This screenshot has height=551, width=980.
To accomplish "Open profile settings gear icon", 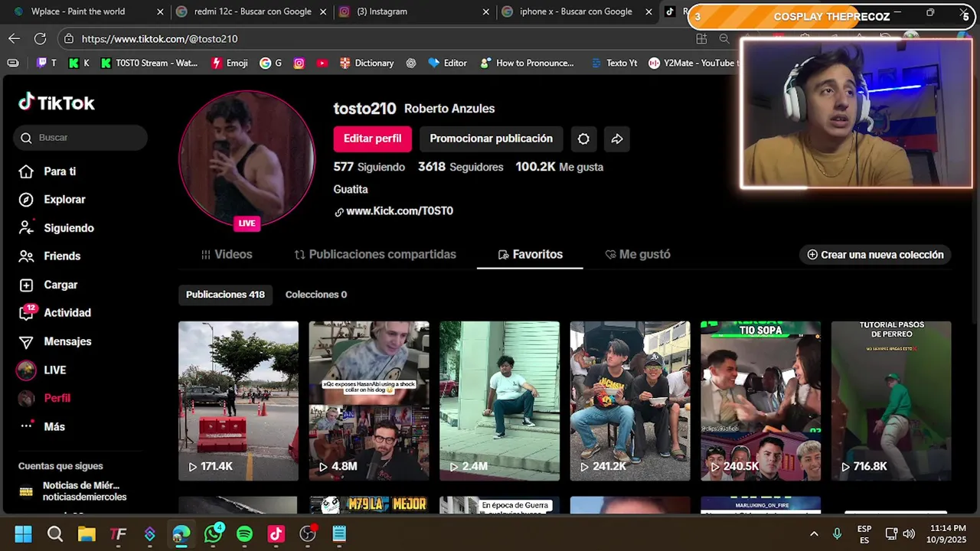I will [x=583, y=139].
